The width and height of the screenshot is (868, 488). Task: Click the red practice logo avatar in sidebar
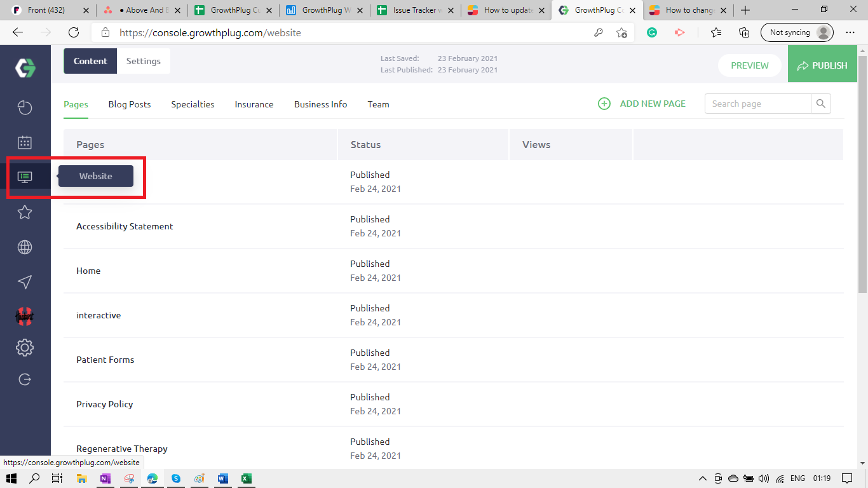(x=25, y=316)
